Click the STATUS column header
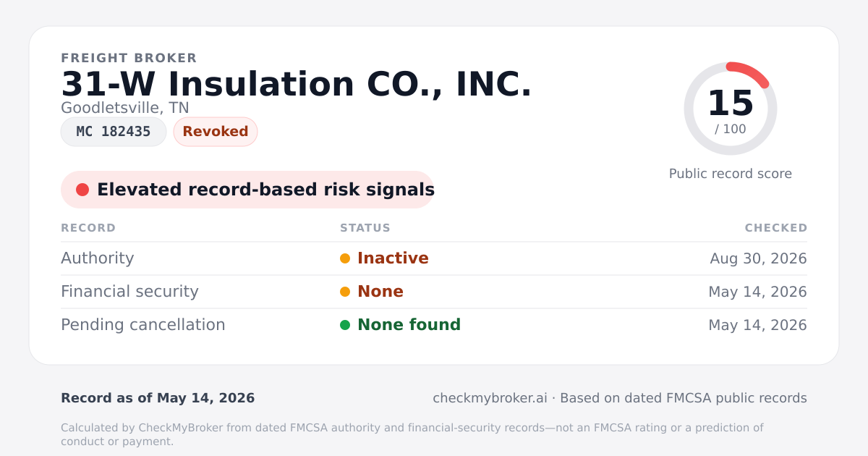868x456 pixels. 365,228
